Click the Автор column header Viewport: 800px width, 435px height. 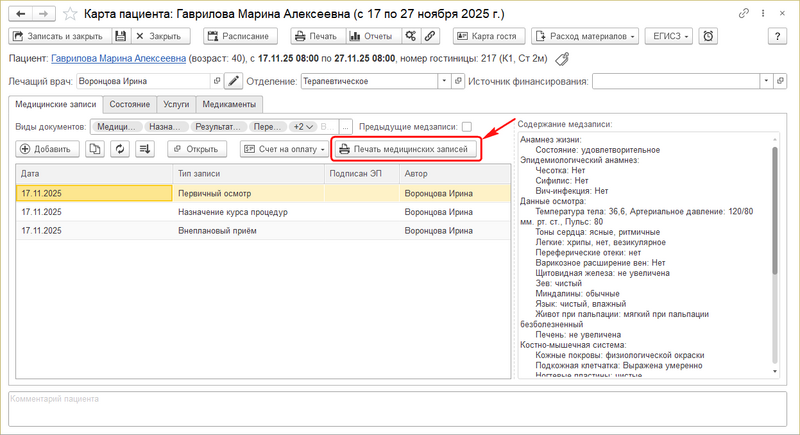pyautogui.click(x=455, y=173)
